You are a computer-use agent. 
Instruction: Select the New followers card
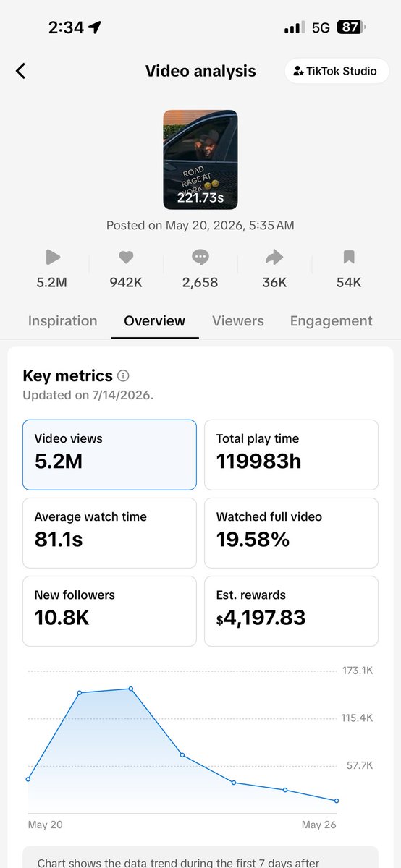pyautogui.click(x=109, y=611)
